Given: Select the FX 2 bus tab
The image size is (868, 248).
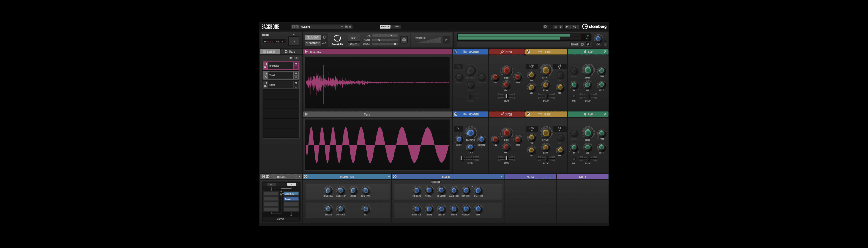Looking at the screenshot, I should pos(292,185).
